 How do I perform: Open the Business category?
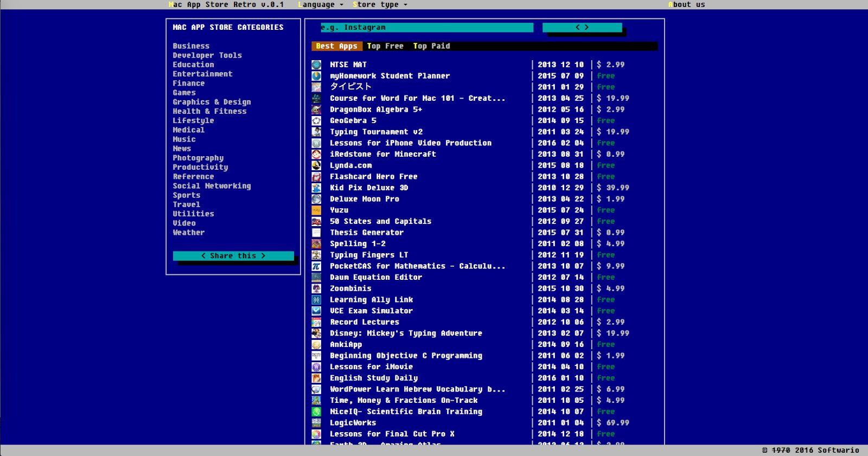(191, 46)
